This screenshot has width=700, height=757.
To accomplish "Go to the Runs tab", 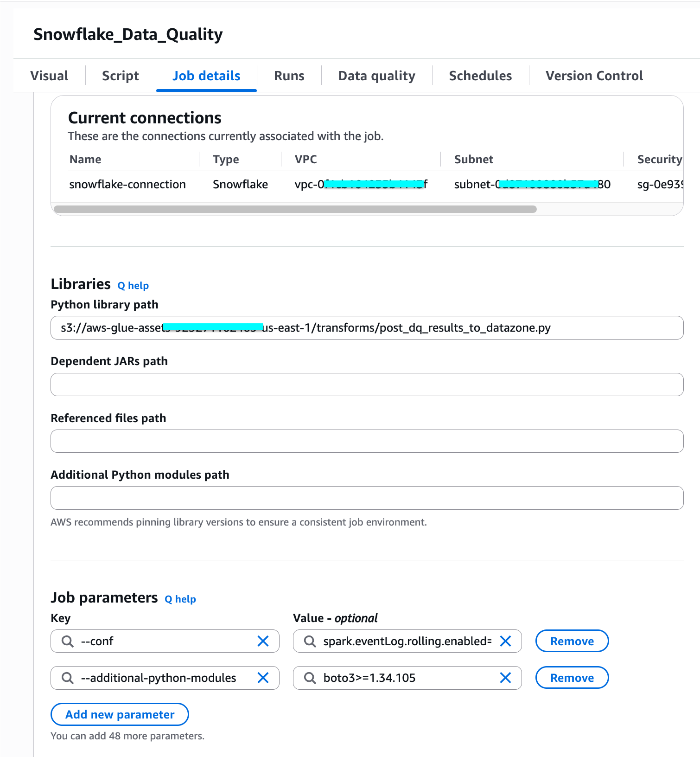I will point(289,76).
